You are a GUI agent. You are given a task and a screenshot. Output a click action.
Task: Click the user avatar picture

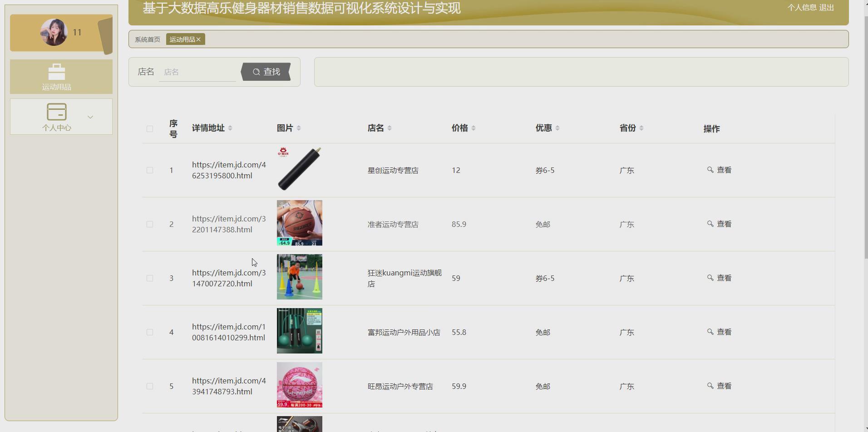tap(54, 32)
